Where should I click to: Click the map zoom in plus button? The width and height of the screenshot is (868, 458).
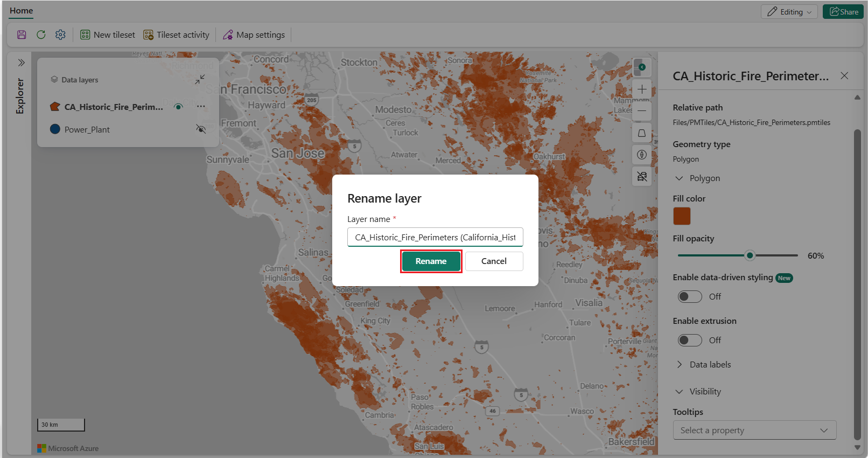pyautogui.click(x=642, y=89)
